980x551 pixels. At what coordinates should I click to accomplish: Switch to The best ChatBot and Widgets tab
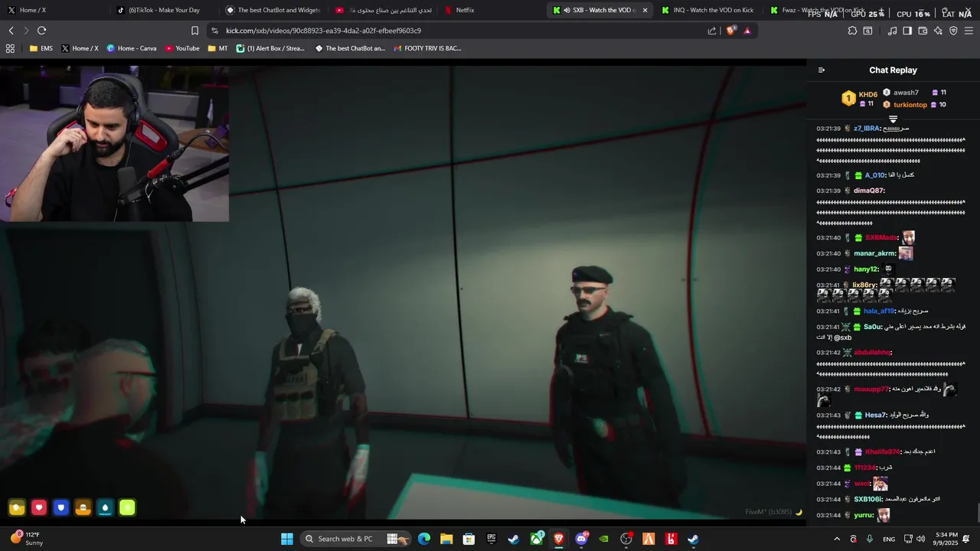pyautogui.click(x=273, y=10)
